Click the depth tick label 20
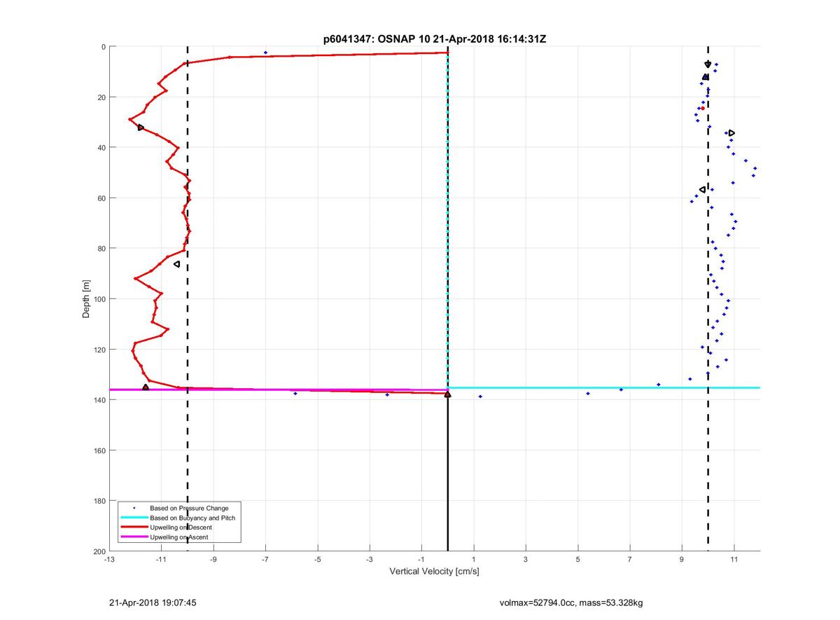Viewport: 840px width, 620px height. [x=101, y=97]
